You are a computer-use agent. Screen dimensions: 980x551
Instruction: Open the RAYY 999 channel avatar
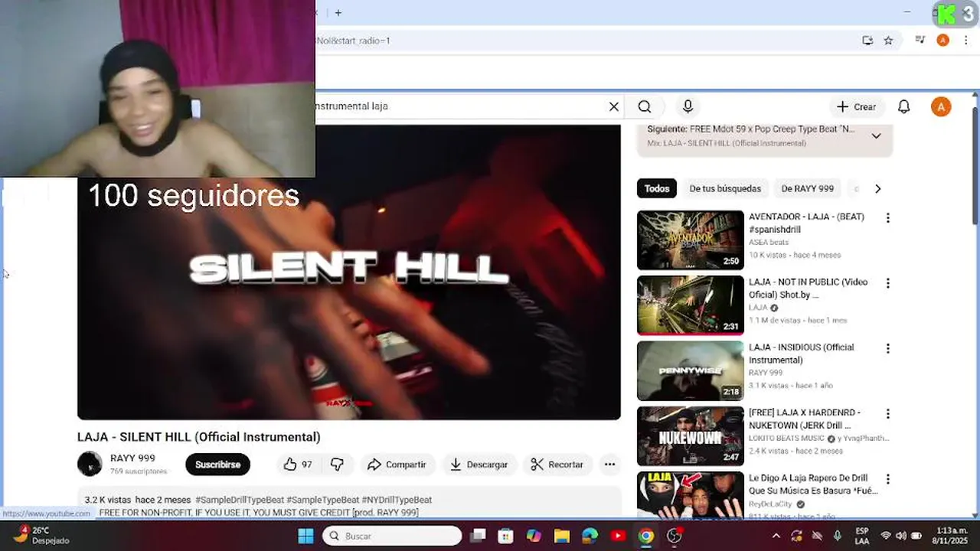click(90, 464)
